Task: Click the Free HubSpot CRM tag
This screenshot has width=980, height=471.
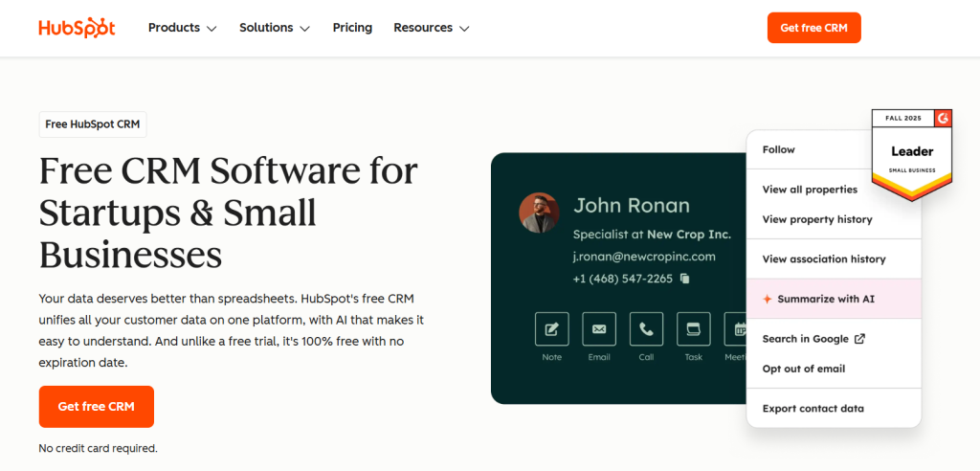Action: tap(93, 124)
